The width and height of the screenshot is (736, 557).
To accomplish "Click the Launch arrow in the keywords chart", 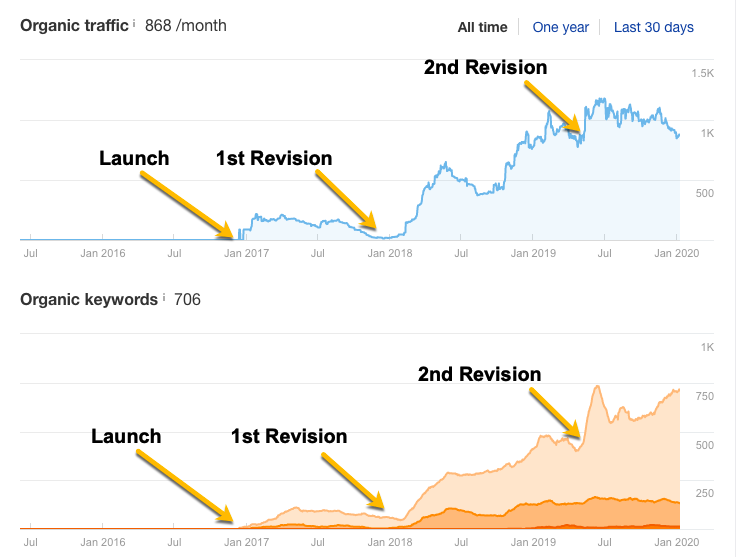I will point(186,488).
